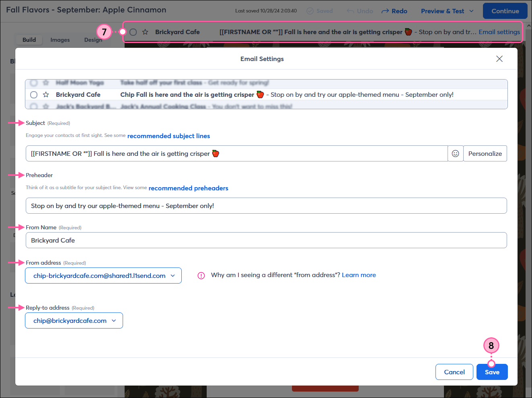Click the star icon in header Brickyard Cafe preview
Screen dimensions: 532x398
pyautogui.click(x=145, y=32)
